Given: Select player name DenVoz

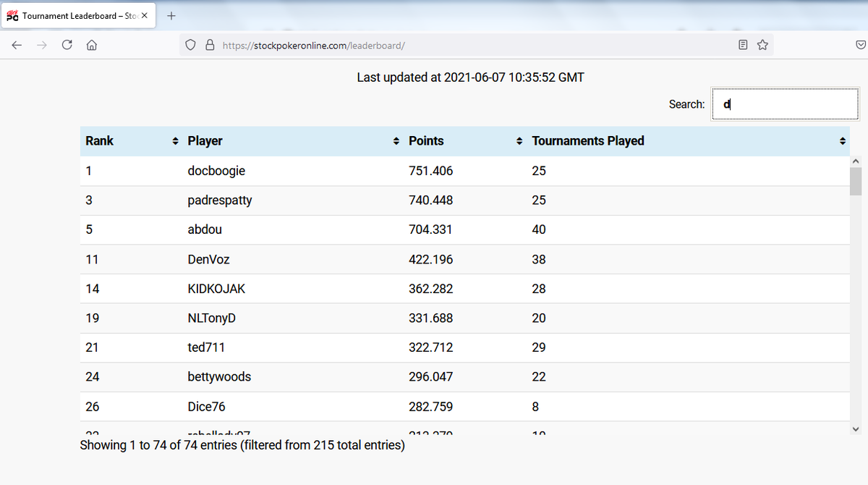Looking at the screenshot, I should pos(208,259).
